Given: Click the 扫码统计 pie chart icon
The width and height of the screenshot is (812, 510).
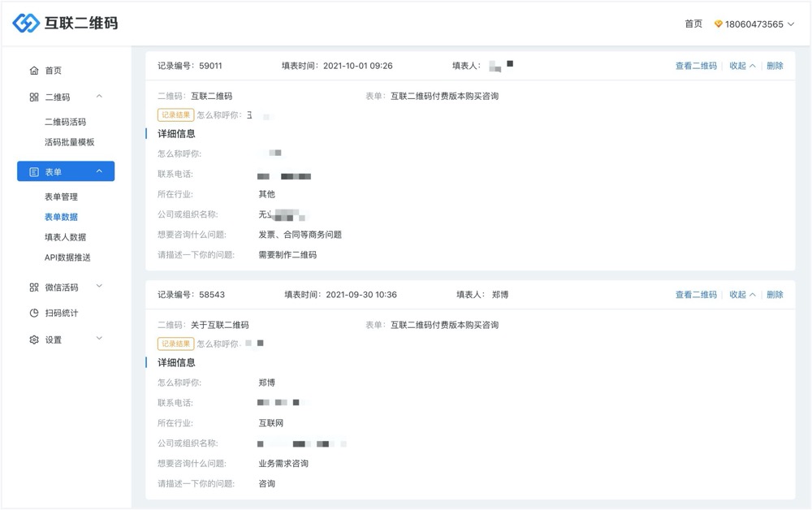Looking at the screenshot, I should pyautogui.click(x=34, y=313).
